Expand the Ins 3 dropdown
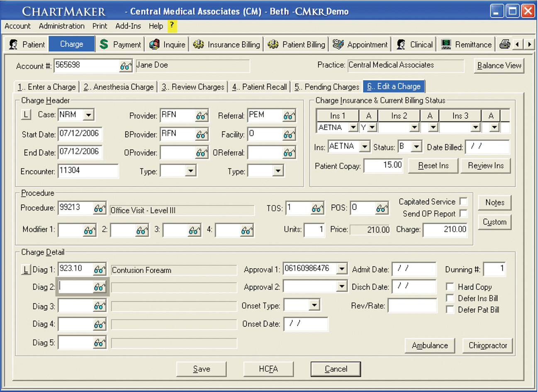The image size is (538, 392). [476, 128]
